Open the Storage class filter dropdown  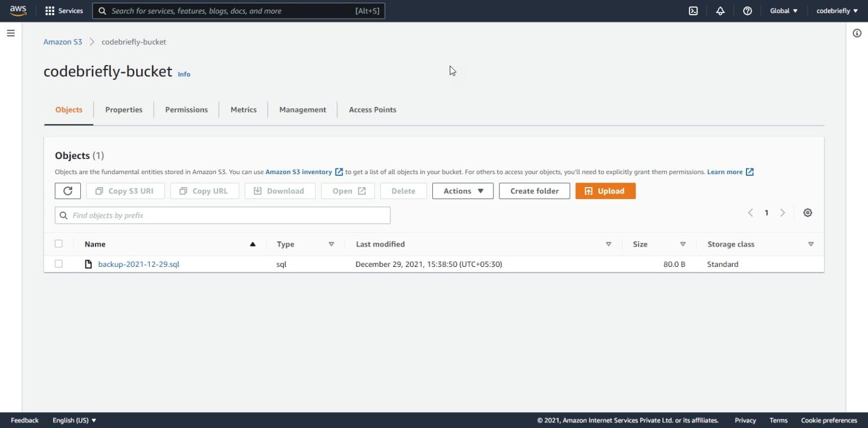coord(811,244)
